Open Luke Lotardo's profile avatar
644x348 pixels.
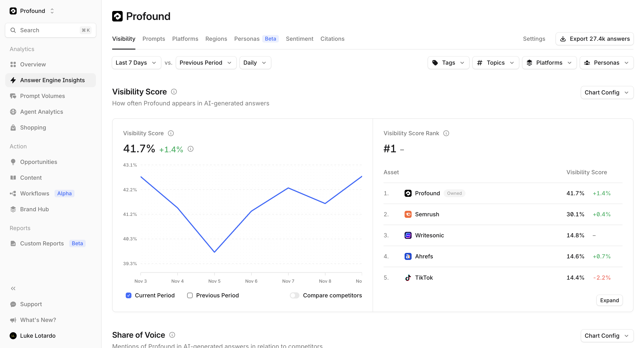(x=13, y=336)
